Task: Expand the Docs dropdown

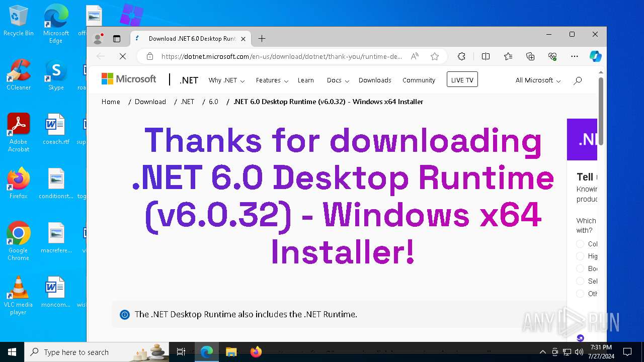Action: coord(338,80)
